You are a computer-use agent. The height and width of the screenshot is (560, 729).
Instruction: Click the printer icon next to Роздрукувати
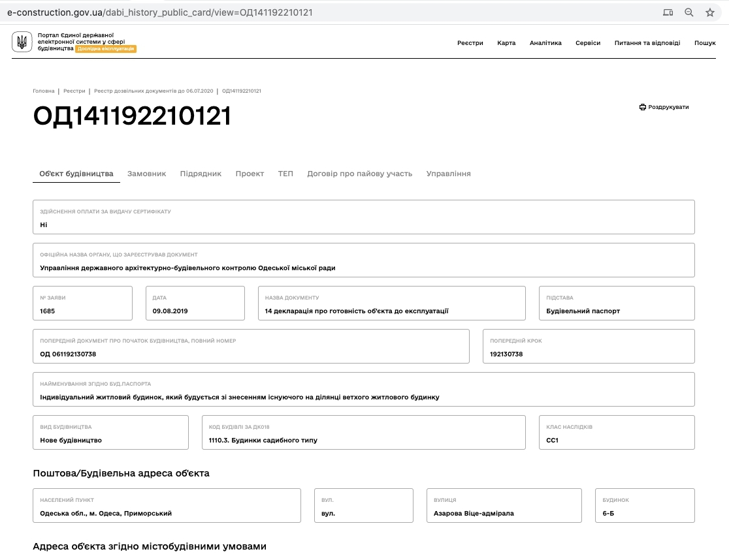(x=643, y=107)
